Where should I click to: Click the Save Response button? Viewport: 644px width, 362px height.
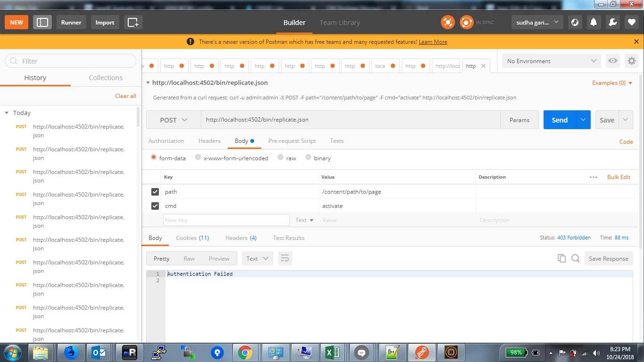[608, 258]
